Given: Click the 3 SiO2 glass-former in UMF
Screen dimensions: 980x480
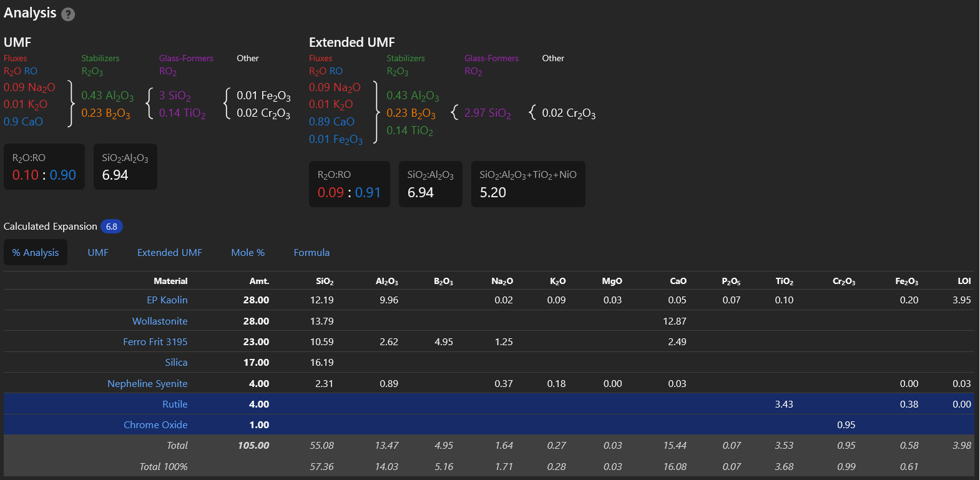Looking at the screenshot, I should tap(175, 96).
